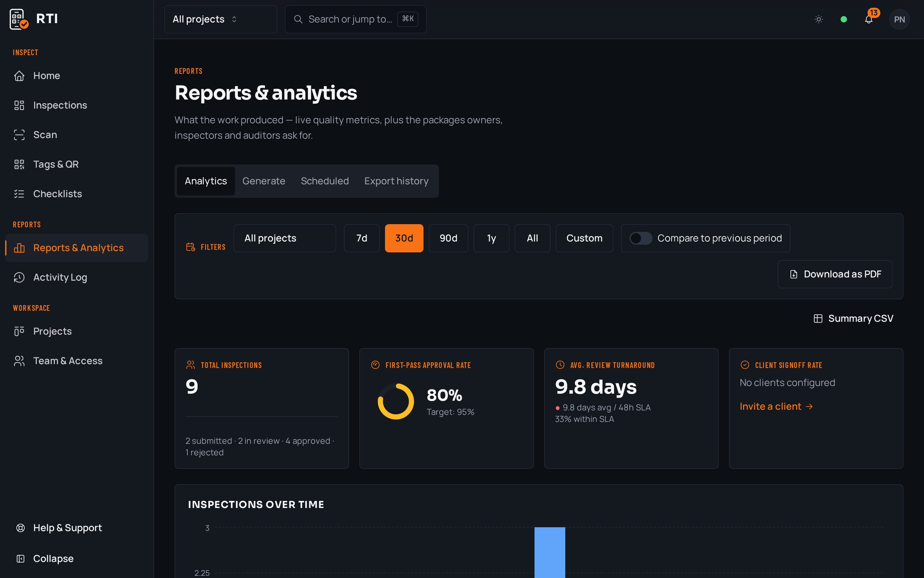The image size is (924, 578).
Task: Click the Scan icon in sidebar
Action: tap(19, 135)
